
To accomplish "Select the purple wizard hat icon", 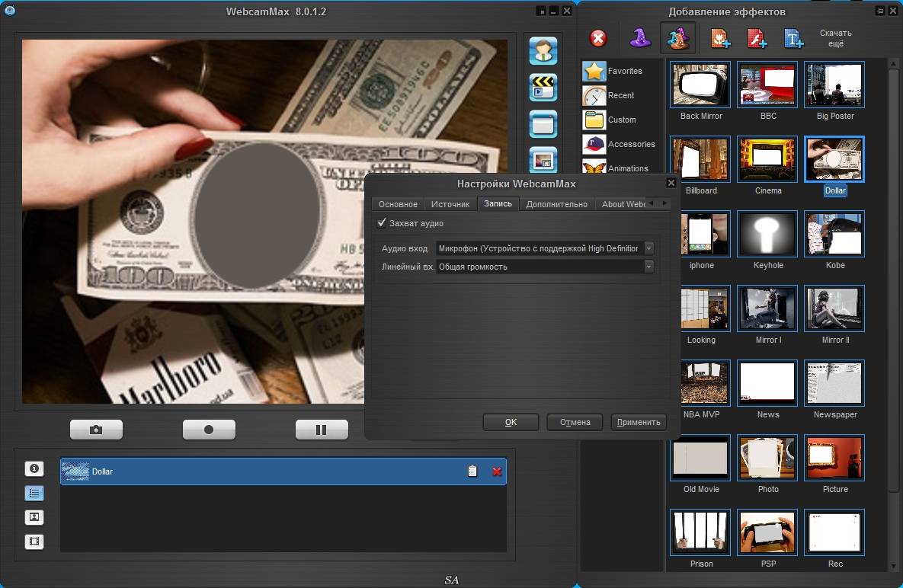I will tap(640, 39).
